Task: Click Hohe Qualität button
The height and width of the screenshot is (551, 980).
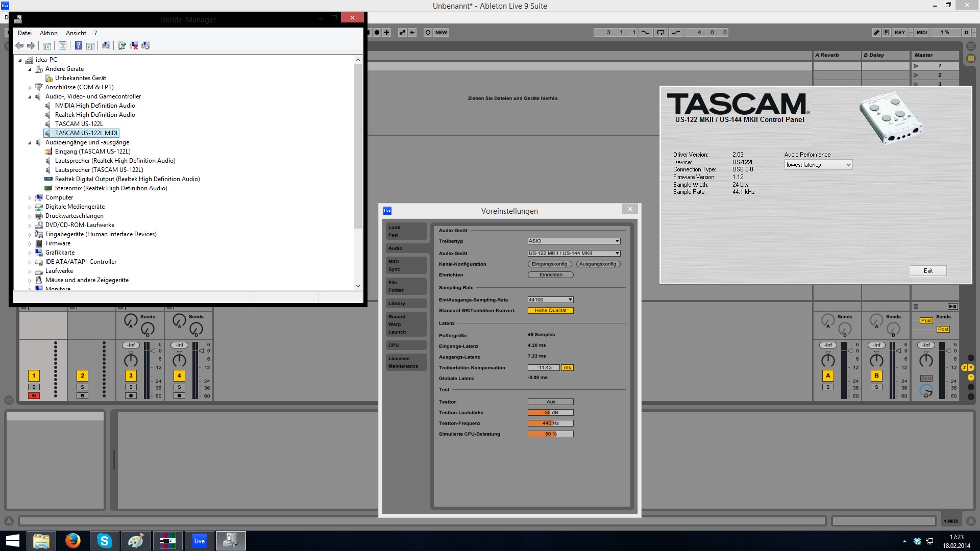Action: pos(550,310)
